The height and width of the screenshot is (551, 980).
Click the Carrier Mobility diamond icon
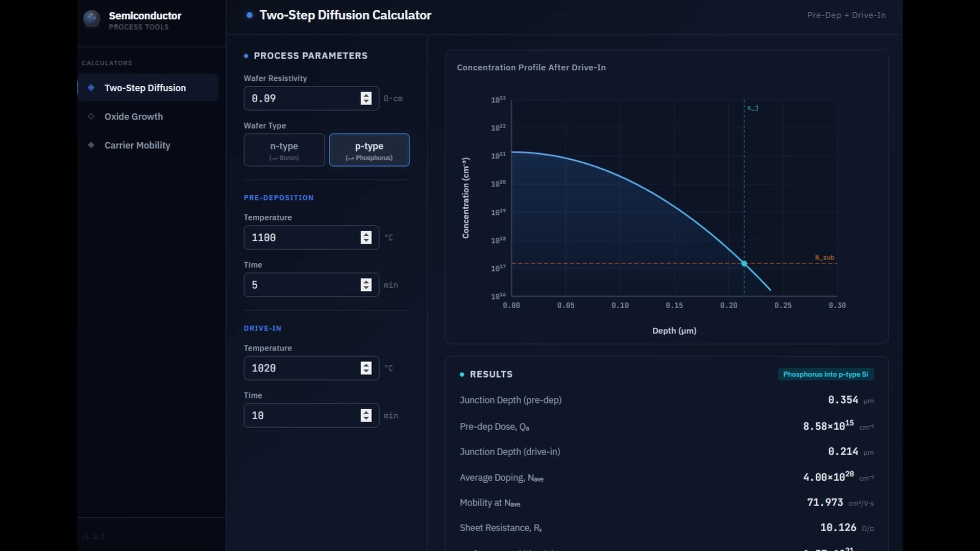click(91, 145)
